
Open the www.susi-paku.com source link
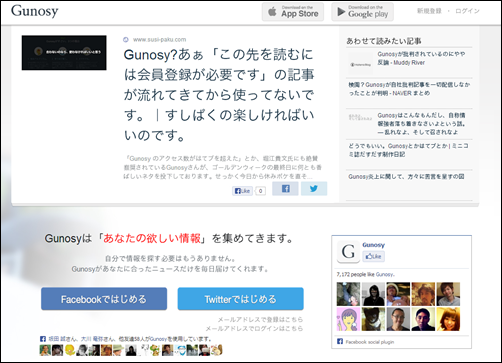(x=159, y=39)
